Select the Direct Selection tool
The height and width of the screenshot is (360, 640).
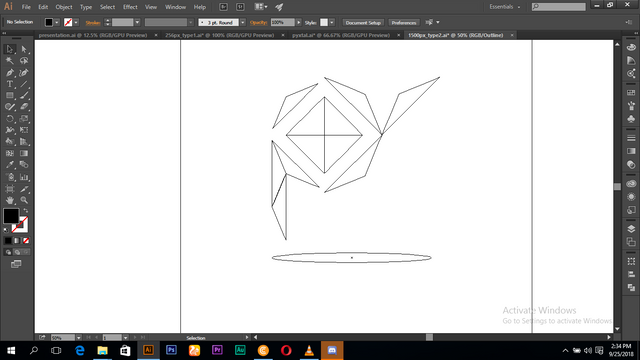24,49
